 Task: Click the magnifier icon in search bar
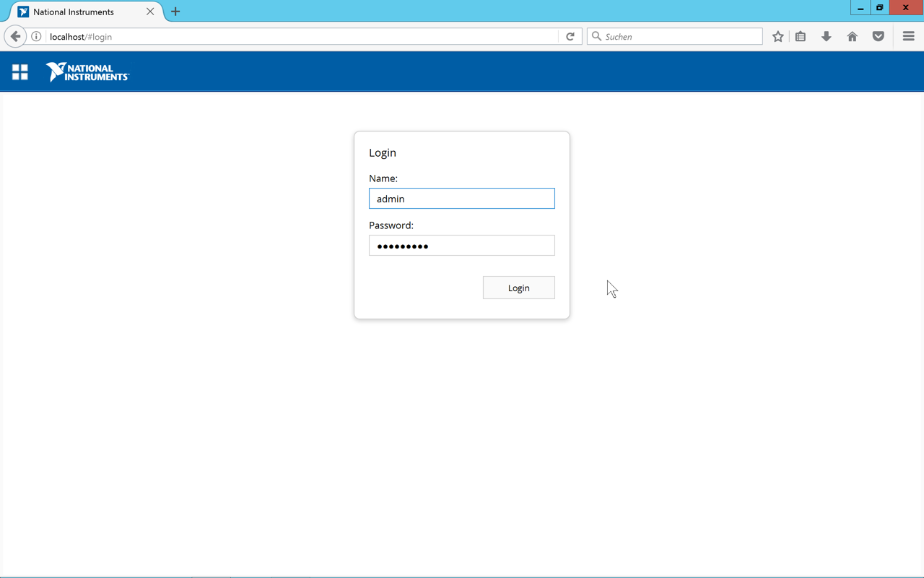(x=597, y=36)
